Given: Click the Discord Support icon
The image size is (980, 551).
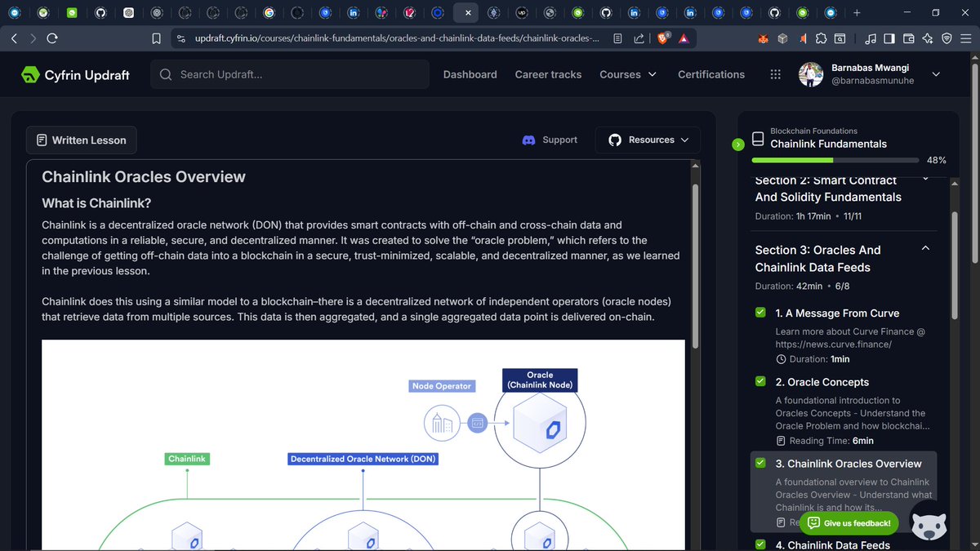Looking at the screenshot, I should (x=529, y=140).
